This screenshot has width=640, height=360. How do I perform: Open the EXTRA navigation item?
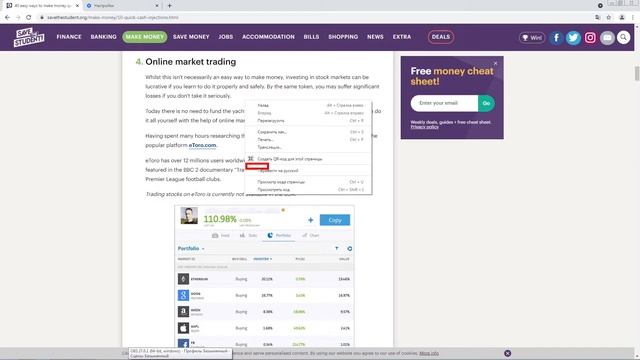coord(402,37)
